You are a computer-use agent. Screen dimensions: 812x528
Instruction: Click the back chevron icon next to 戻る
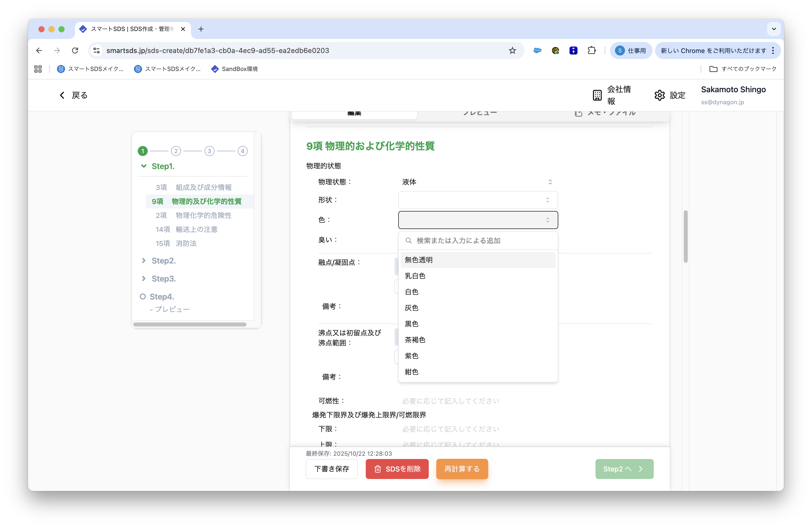[62, 95]
